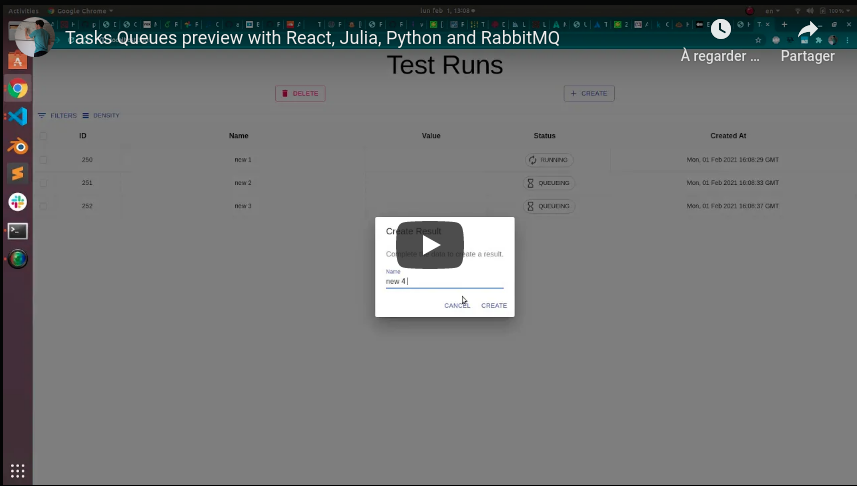
Task: Open the DENSITY selector
Action: pos(101,115)
